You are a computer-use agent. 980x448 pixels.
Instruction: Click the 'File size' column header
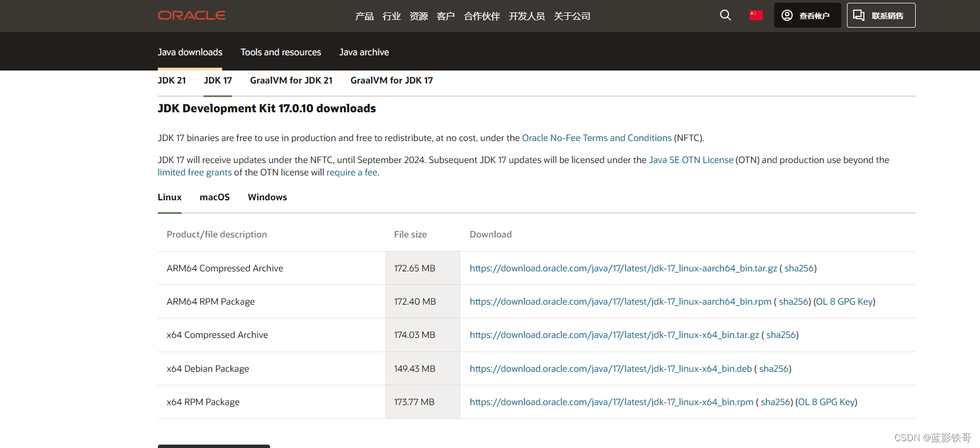click(410, 234)
